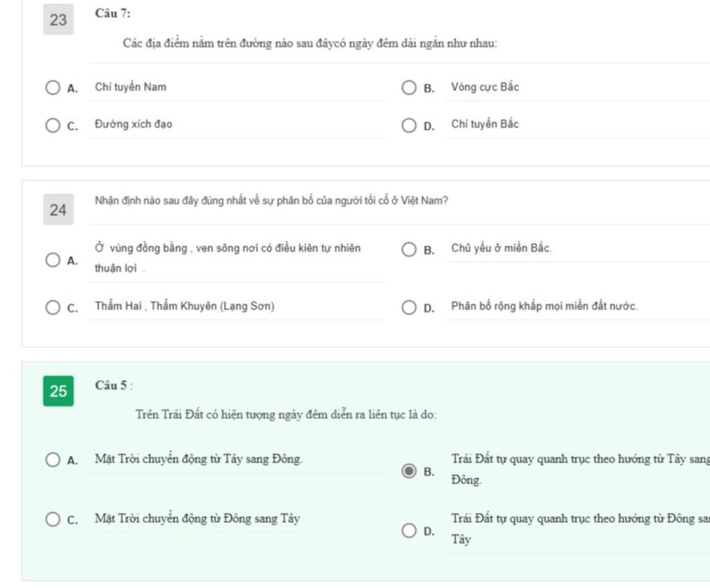The width and height of the screenshot is (710, 588).
Task: Click the selected B radio in question 25
Action: (x=409, y=471)
